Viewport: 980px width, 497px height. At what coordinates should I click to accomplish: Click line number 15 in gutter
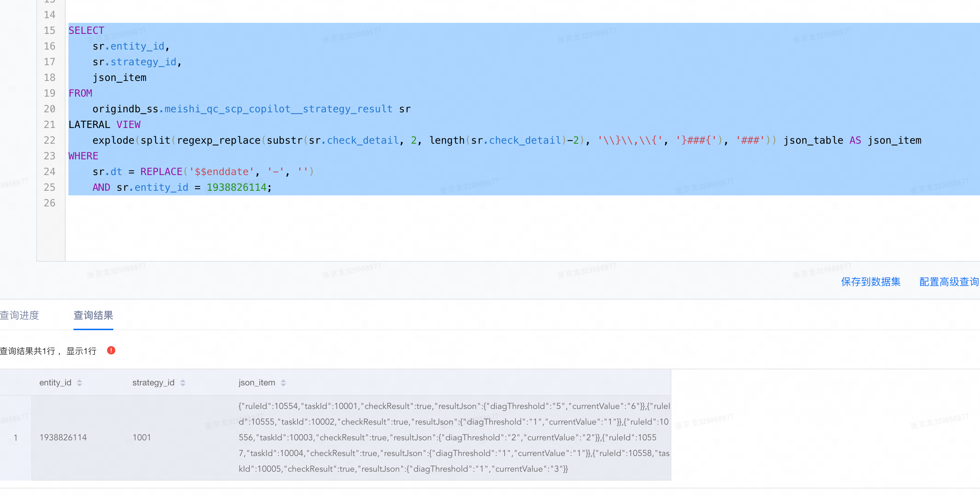[50, 30]
